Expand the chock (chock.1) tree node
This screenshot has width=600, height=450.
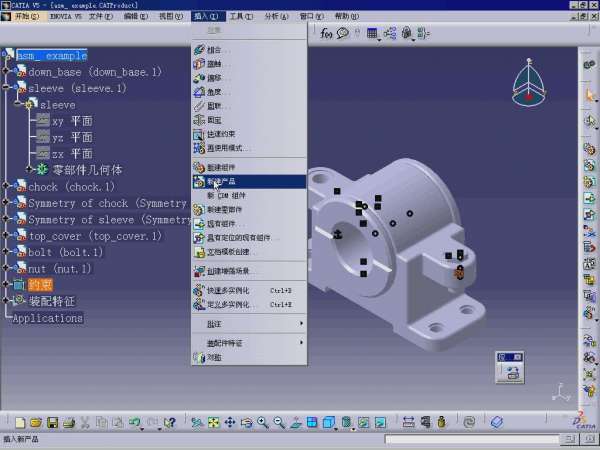[5, 186]
